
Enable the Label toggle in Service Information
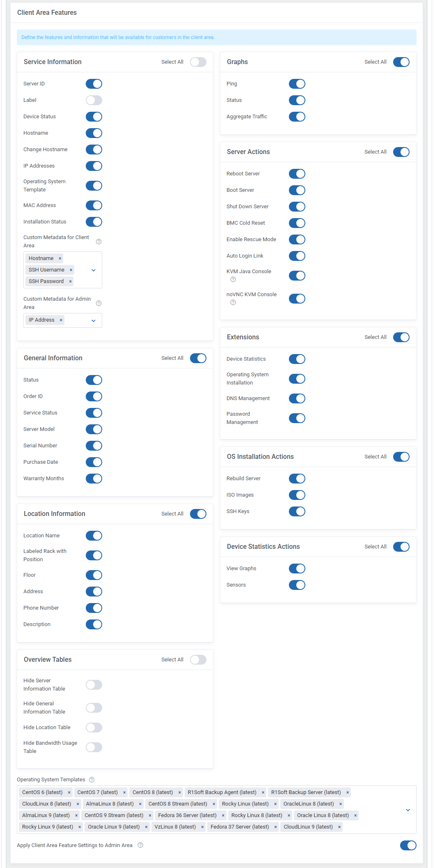(94, 100)
